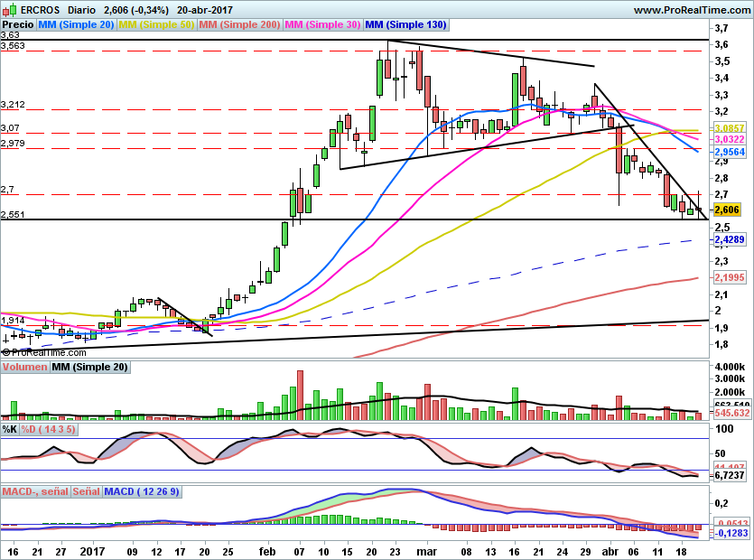Click the MACD-, señal histogram label
Screen dimensions: 754x560
pos(35,491)
